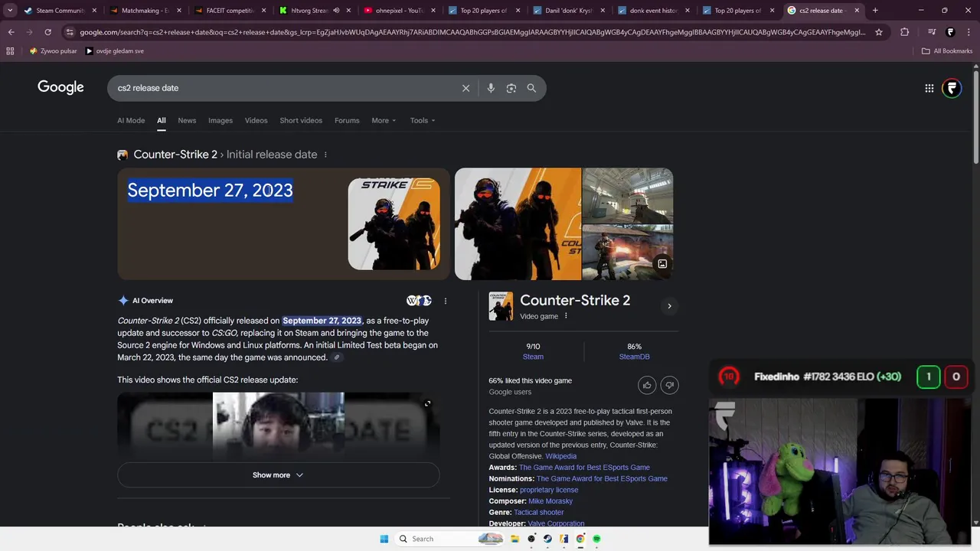Clear the Google search box text
This screenshot has width=980, height=551.
[x=465, y=88]
